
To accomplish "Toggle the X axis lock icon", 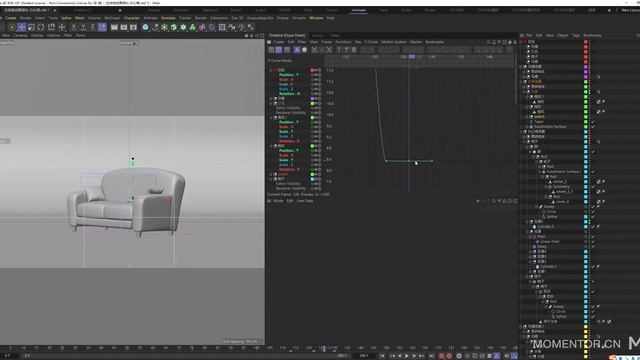I will tap(73, 27).
